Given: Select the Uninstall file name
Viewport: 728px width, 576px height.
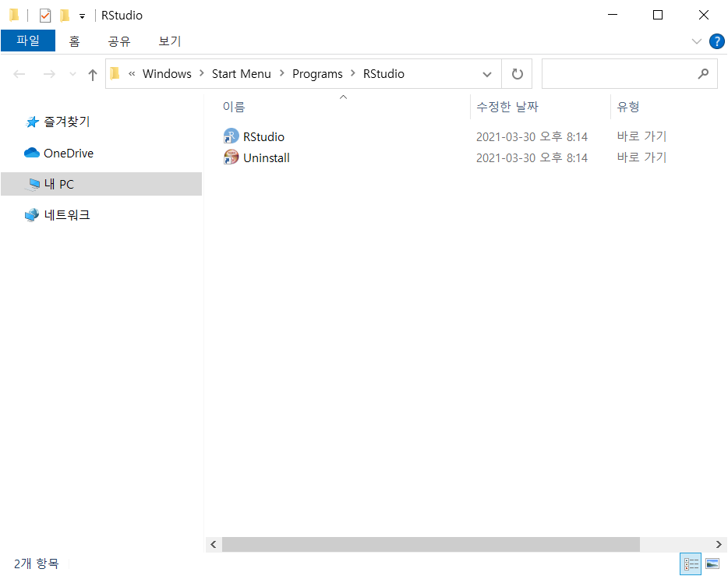Looking at the screenshot, I should pyautogui.click(x=266, y=157).
